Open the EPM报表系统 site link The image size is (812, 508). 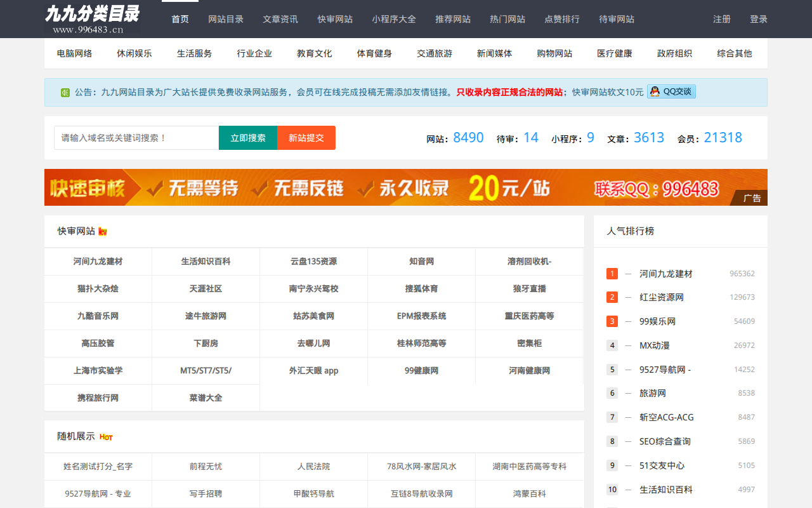(421, 316)
